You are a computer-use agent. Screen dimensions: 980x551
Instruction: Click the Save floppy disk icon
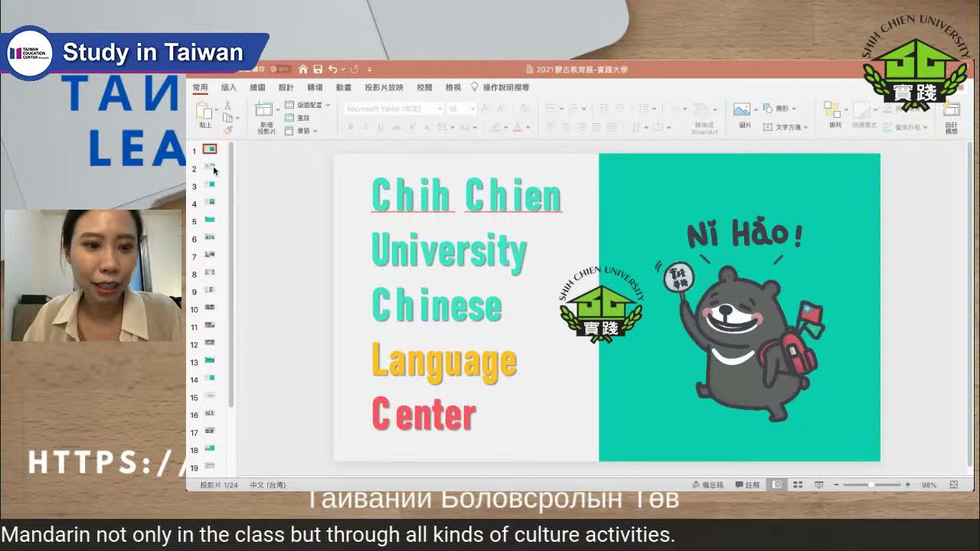(318, 70)
